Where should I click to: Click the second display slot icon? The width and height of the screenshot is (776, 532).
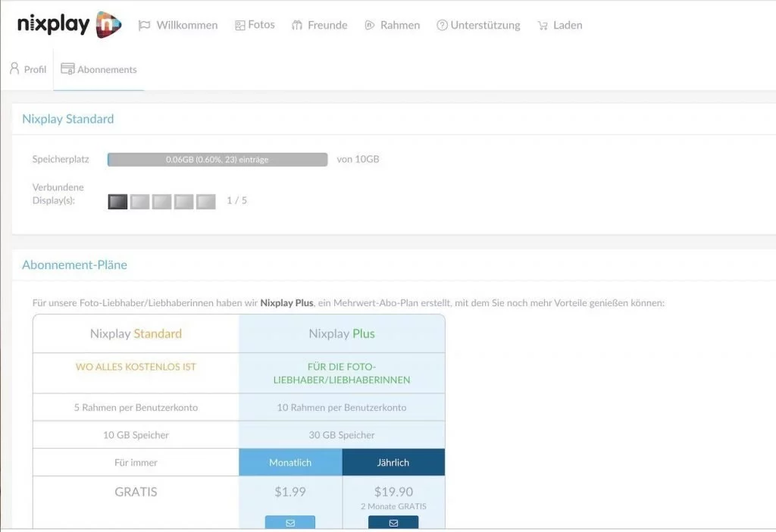click(139, 202)
